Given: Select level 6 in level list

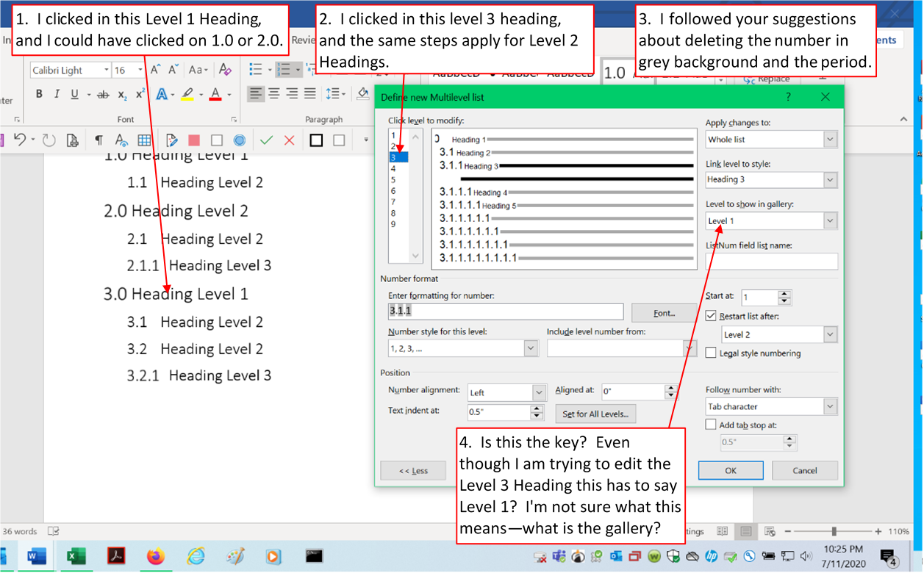Looking at the screenshot, I should point(393,191).
